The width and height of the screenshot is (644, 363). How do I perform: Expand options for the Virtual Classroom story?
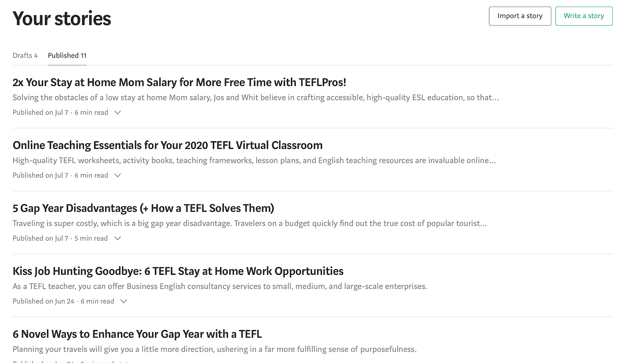(x=117, y=175)
